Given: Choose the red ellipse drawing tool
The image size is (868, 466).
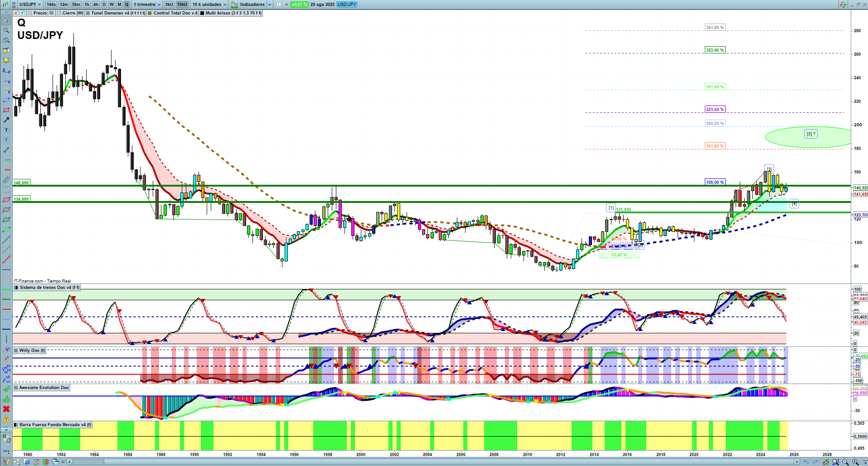Looking at the screenshot, I should coord(6,200).
